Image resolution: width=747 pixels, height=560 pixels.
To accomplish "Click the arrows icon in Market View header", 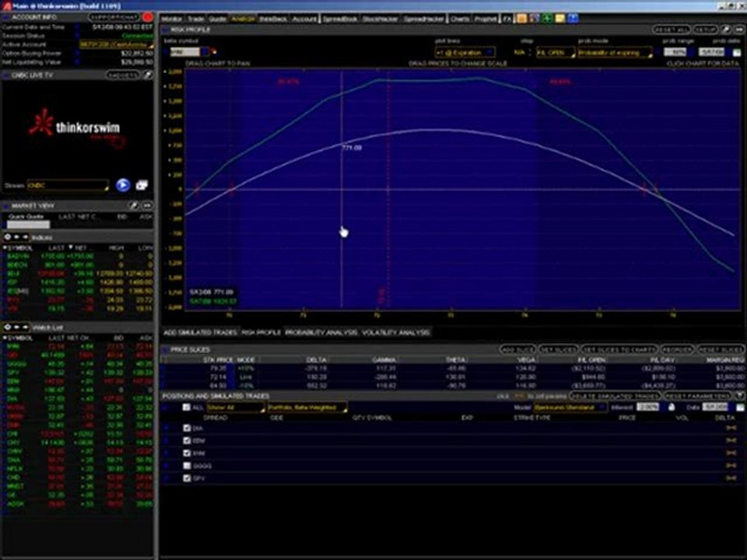I will coord(147,205).
